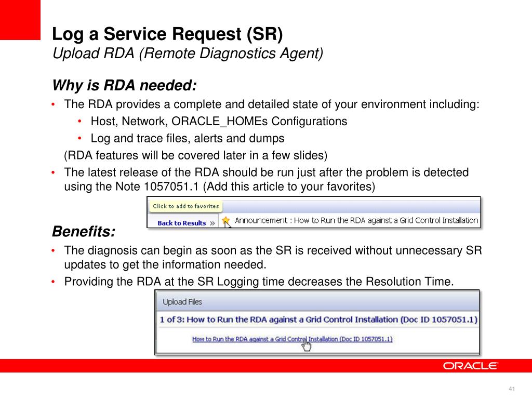Click the 'Why is RDA needed:' heading
Viewport: 532px width, 399px height.
[x=124, y=85]
